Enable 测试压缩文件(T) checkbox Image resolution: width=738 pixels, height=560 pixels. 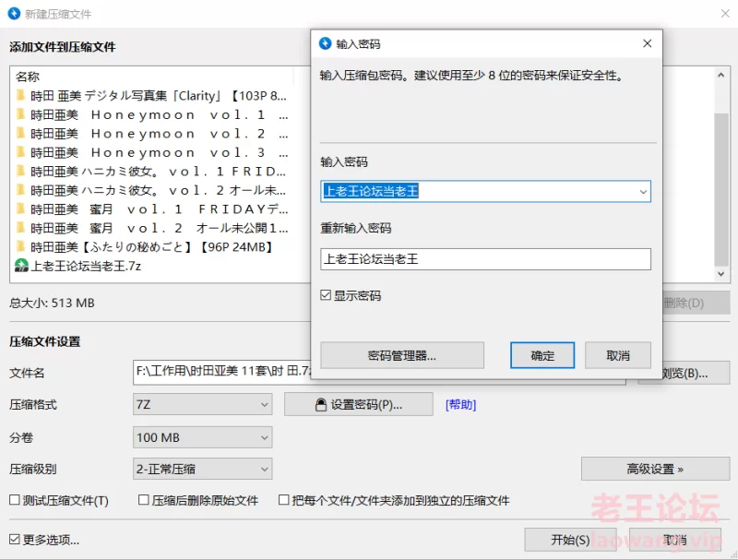tap(15, 500)
